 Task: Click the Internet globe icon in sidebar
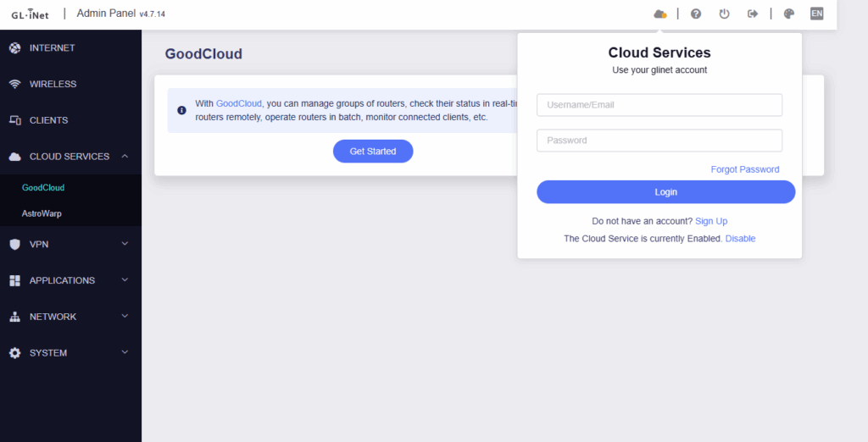pyautogui.click(x=15, y=48)
